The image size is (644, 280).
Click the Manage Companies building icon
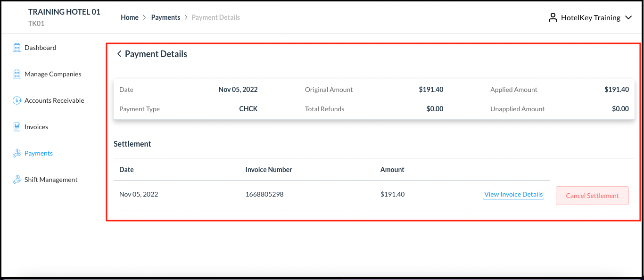17,74
